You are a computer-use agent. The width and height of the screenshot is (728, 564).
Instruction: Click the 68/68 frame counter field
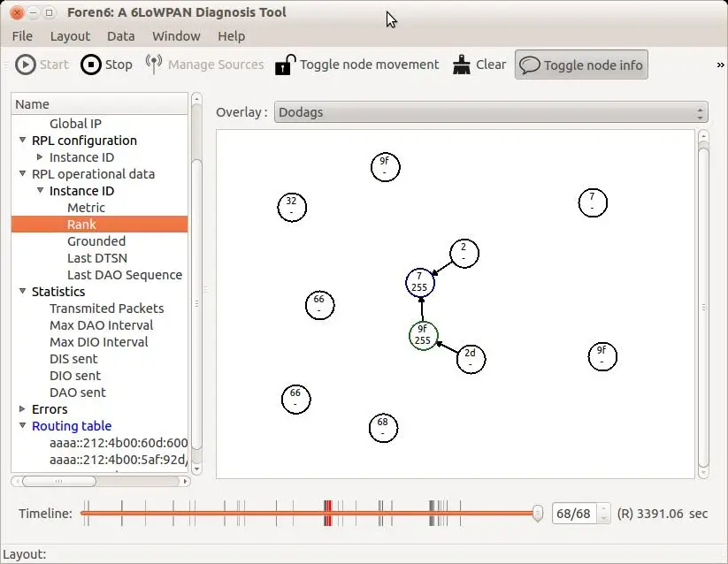pyautogui.click(x=574, y=514)
